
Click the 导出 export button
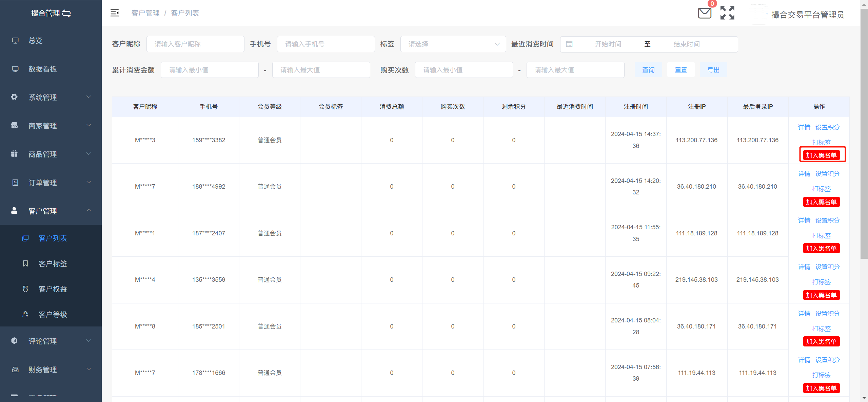pyautogui.click(x=713, y=70)
